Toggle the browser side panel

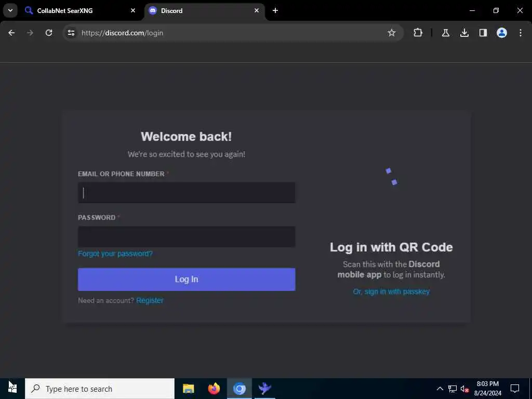tap(483, 33)
